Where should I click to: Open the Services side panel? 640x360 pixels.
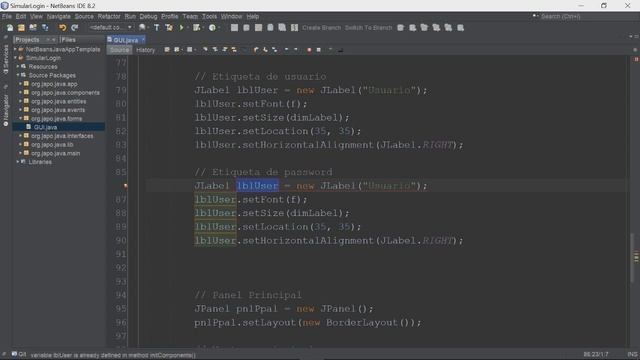pyautogui.click(x=6, y=59)
